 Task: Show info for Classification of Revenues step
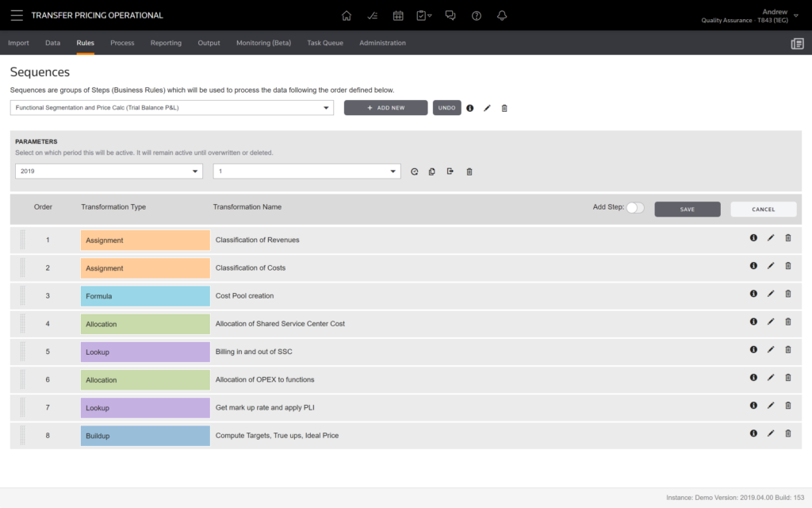pyautogui.click(x=753, y=238)
